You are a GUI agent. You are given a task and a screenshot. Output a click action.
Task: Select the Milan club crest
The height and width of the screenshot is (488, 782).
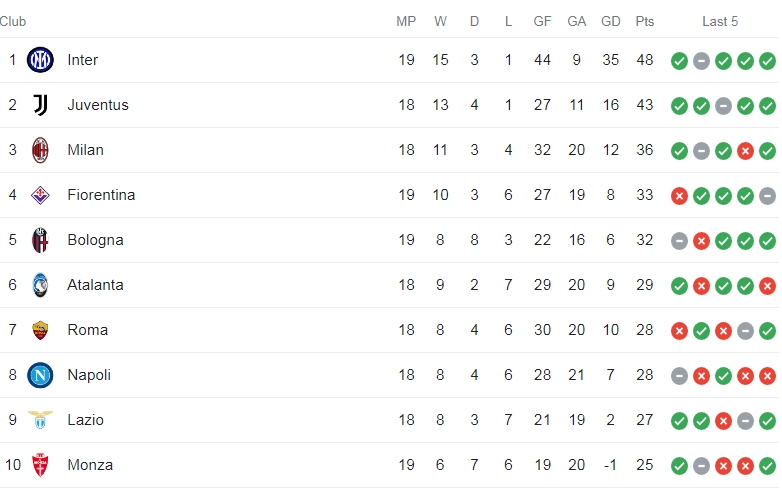pyautogui.click(x=40, y=150)
